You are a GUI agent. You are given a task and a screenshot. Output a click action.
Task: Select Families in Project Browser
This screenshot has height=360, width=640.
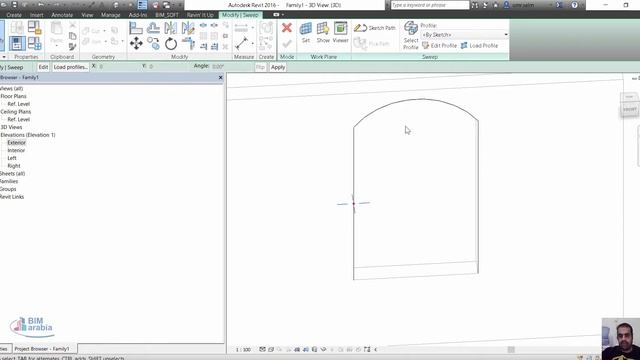9,181
